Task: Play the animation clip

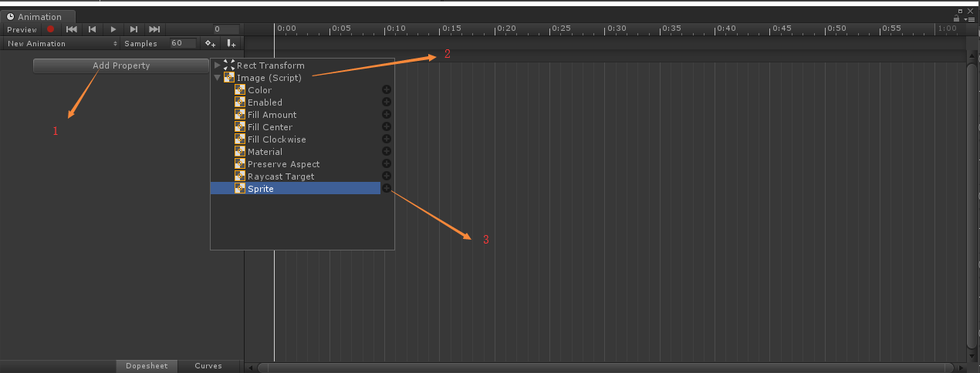Action: (x=113, y=29)
